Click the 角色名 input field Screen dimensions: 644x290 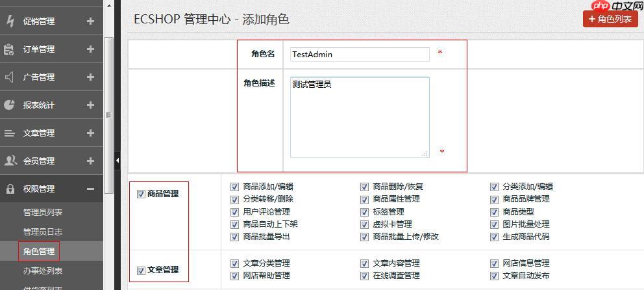click(360, 55)
